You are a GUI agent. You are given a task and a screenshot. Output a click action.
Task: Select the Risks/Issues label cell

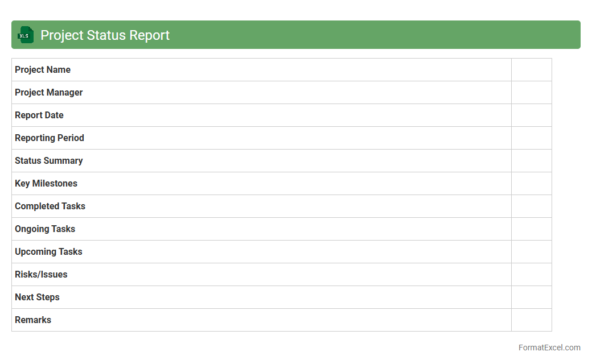pyautogui.click(x=41, y=275)
